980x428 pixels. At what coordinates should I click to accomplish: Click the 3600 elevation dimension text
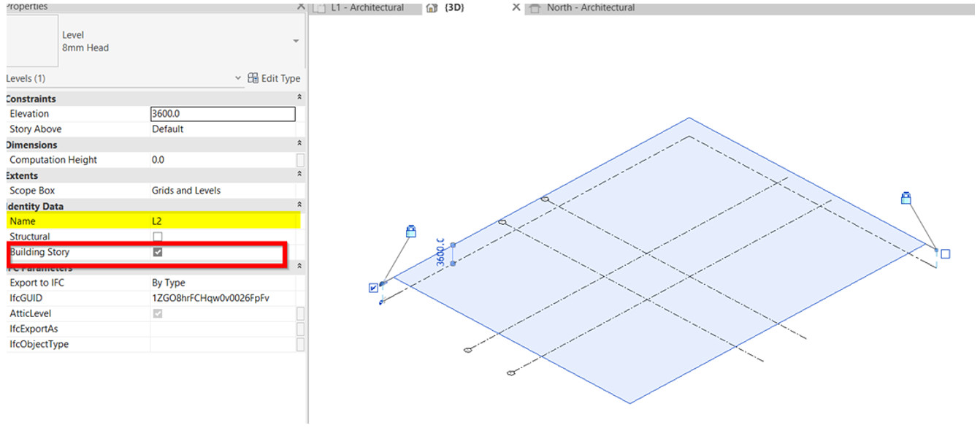(440, 251)
